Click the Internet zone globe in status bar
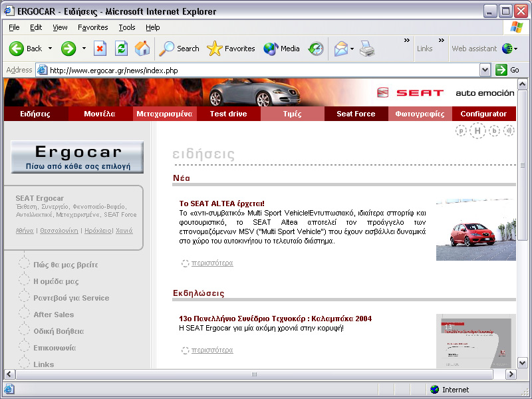This screenshot has width=532, height=399. coord(434,390)
